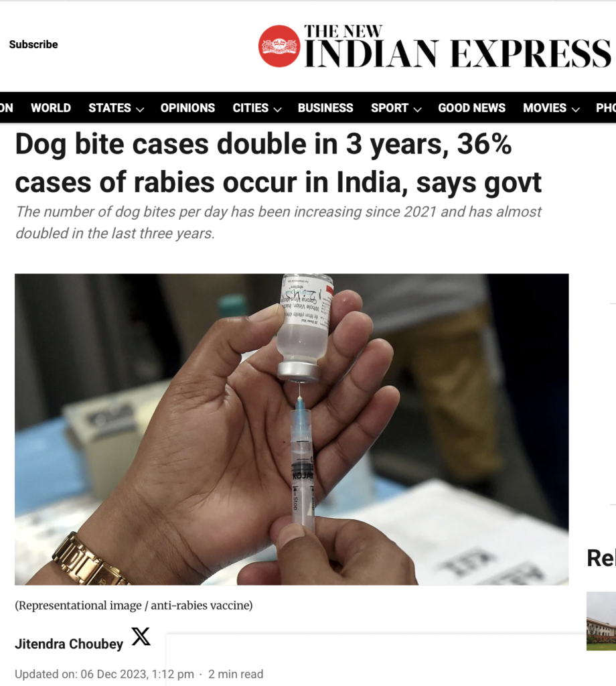Open the Good News section
This screenshot has height=686, width=616.
pyautogui.click(x=472, y=108)
